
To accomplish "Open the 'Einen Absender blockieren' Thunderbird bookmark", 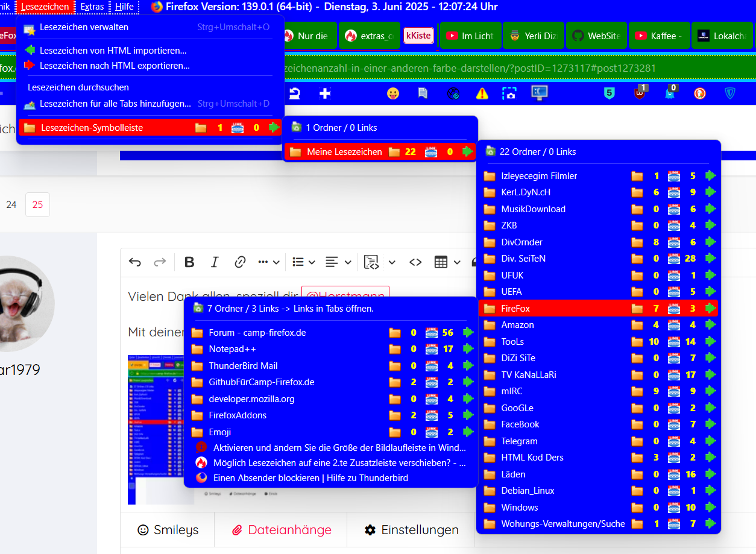I will tap(331, 478).
